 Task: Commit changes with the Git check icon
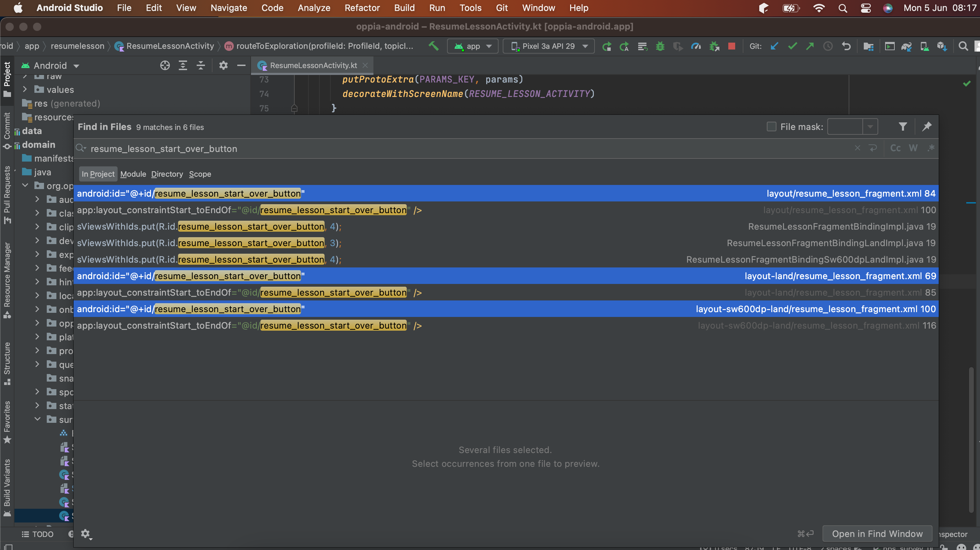tap(792, 46)
